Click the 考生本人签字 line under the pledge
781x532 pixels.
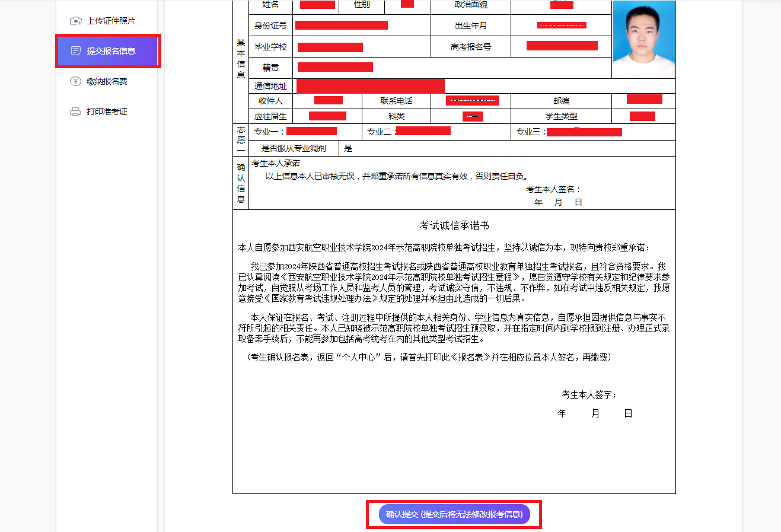click(589, 394)
